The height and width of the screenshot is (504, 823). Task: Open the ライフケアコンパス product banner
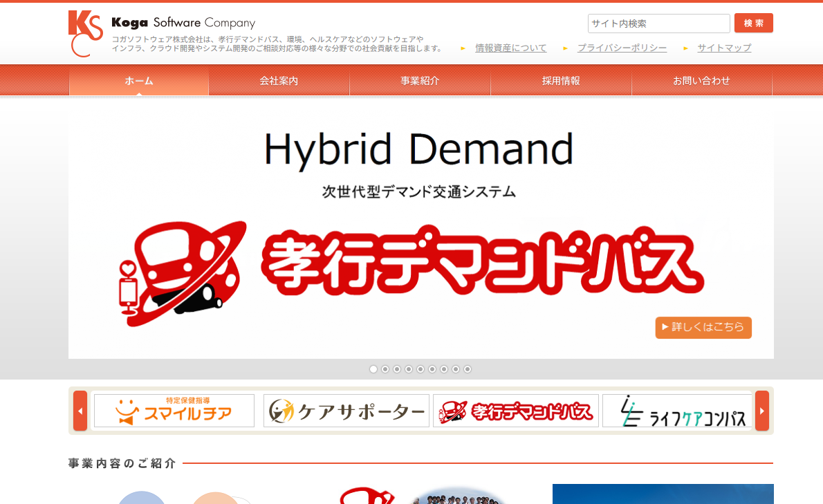pyautogui.click(x=677, y=411)
